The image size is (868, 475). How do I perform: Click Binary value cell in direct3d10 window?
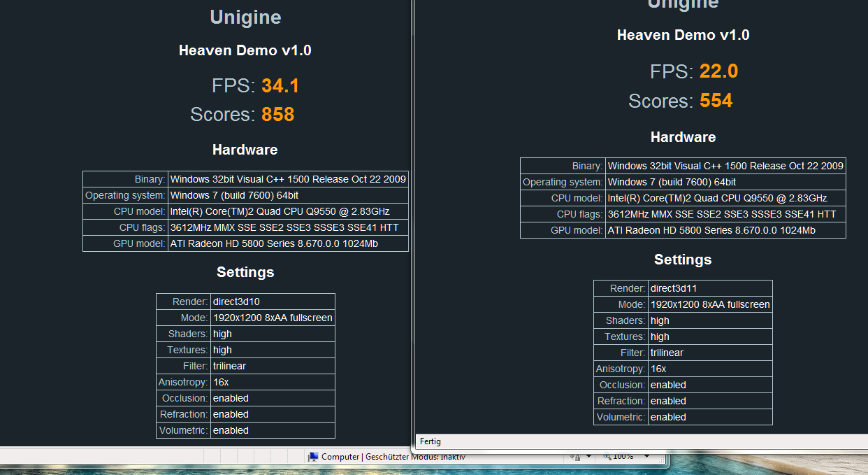point(288,179)
